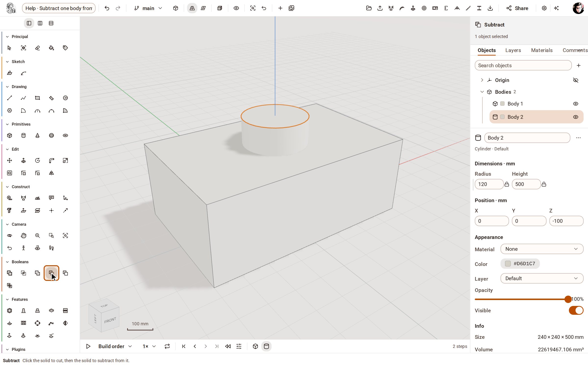Select the Box primitive tool
588x368 pixels.
10,135
